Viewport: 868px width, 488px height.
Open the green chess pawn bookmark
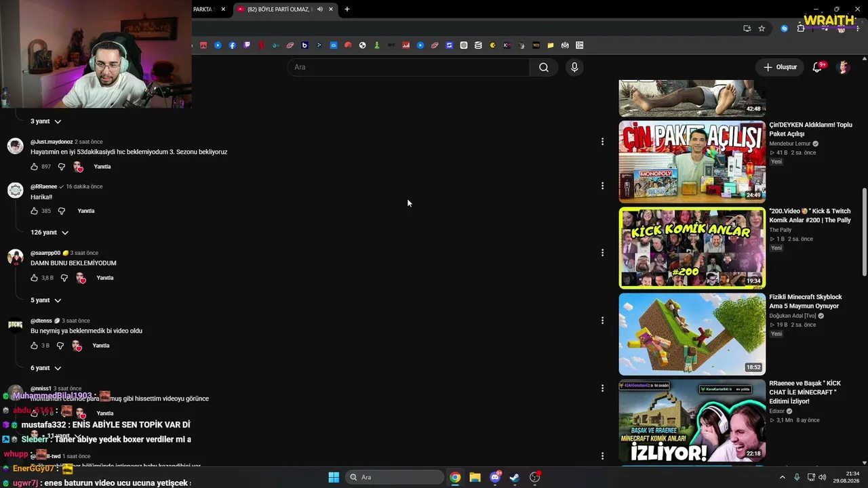coord(377,45)
